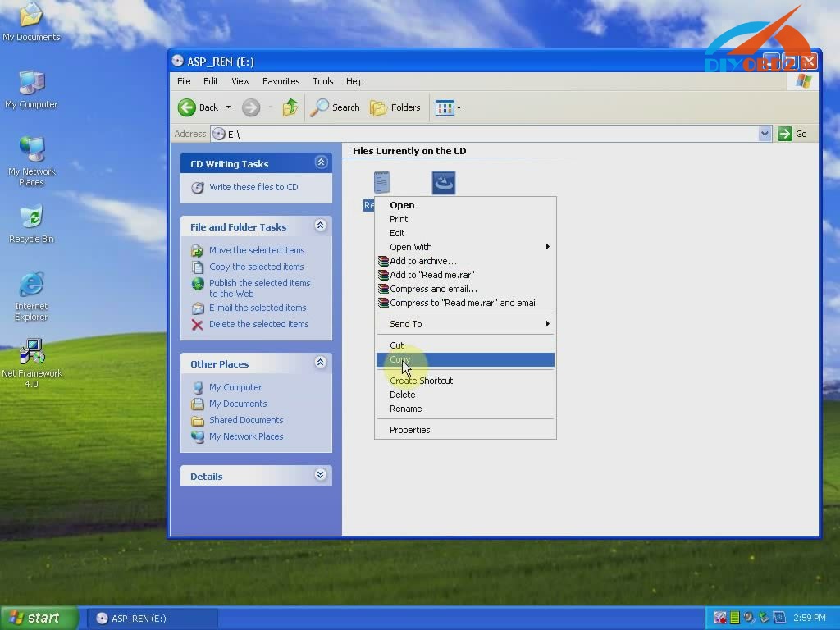Collapse the Other Places panel
Image resolution: width=840 pixels, height=630 pixels.
[x=321, y=363]
